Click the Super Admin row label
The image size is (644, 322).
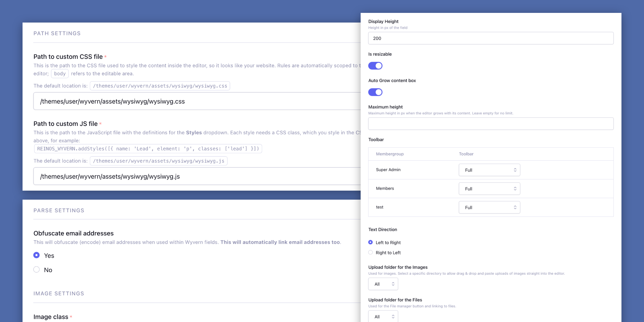click(388, 170)
